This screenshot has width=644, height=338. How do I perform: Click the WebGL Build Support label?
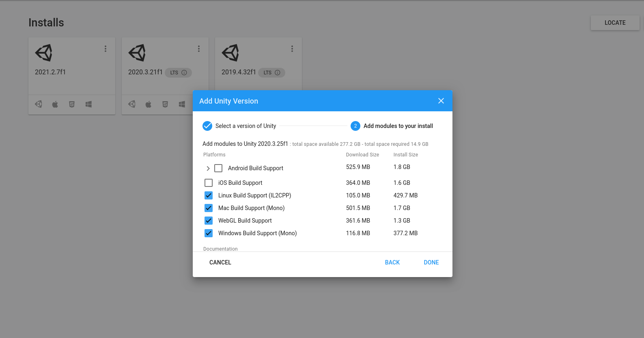245,221
